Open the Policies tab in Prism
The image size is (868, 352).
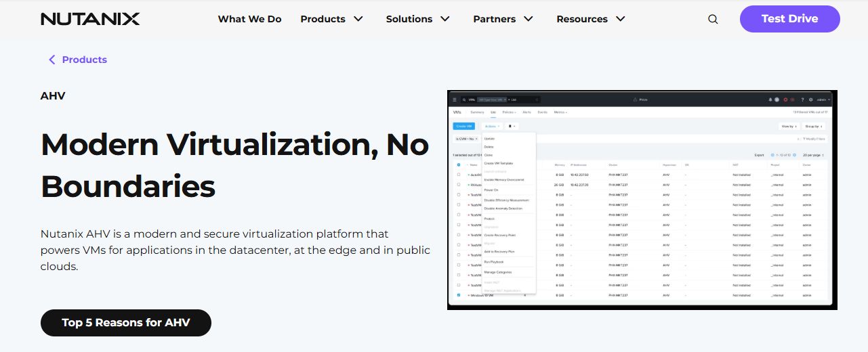pos(510,112)
